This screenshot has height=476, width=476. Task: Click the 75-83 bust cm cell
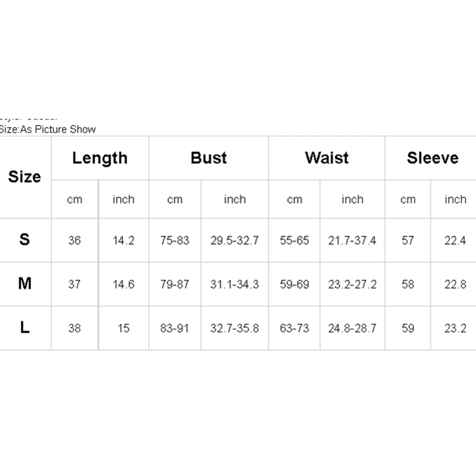point(175,240)
